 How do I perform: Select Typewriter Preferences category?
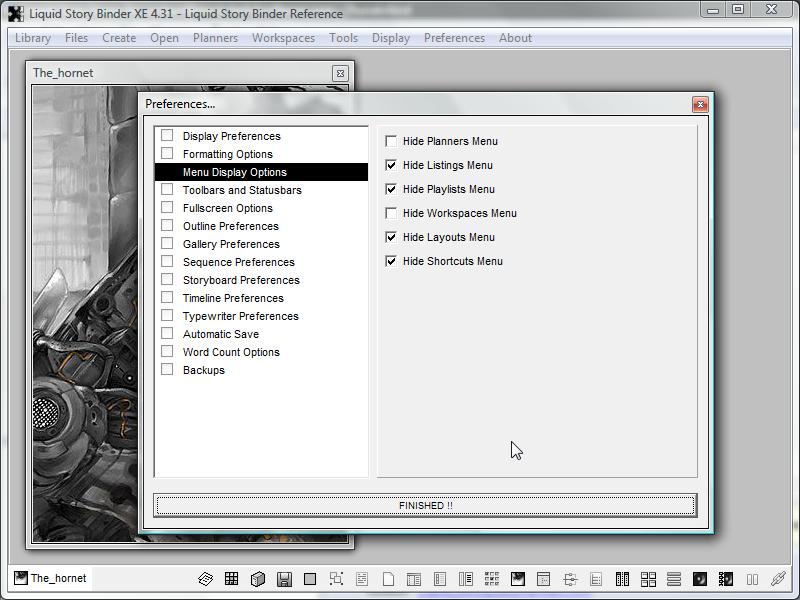[240, 316]
